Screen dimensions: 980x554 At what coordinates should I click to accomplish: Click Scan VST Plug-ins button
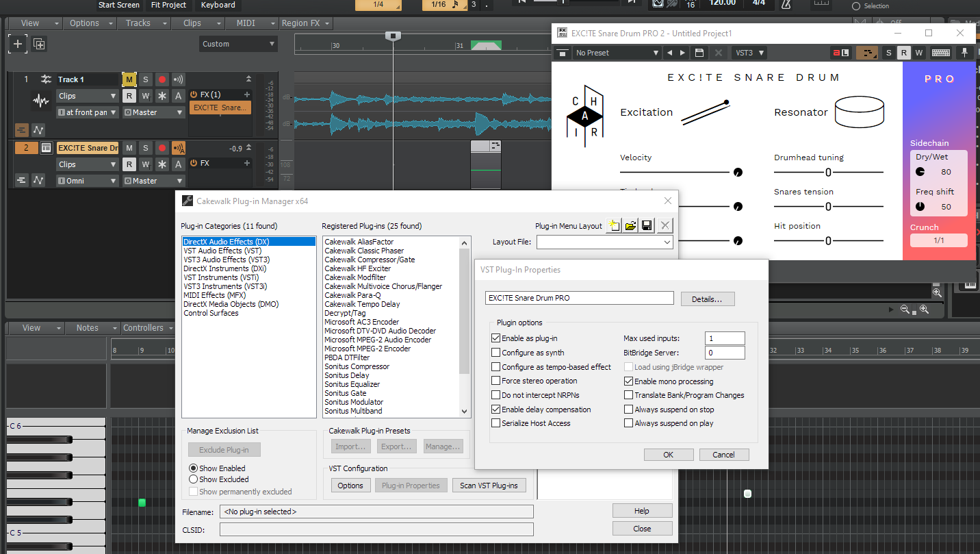(x=489, y=486)
